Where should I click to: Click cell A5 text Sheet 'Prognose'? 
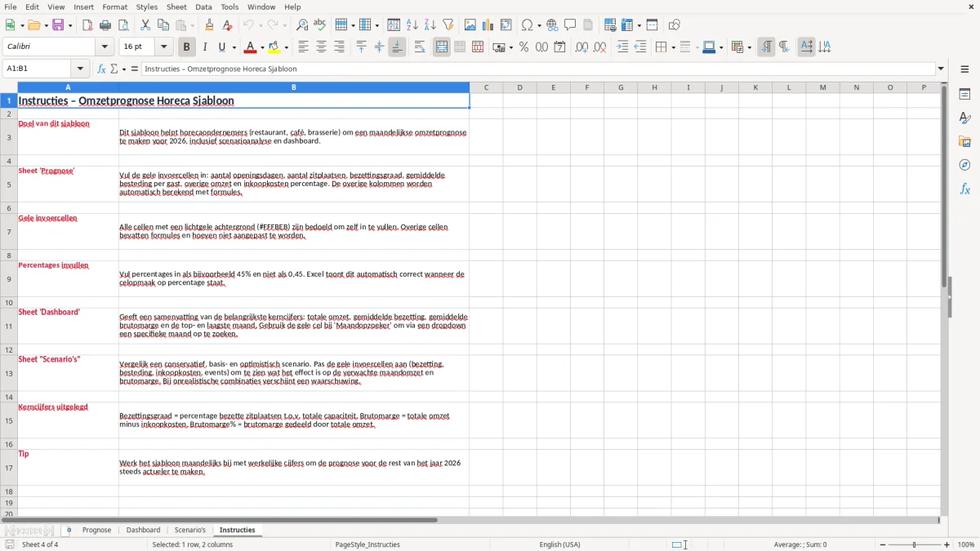(x=47, y=171)
